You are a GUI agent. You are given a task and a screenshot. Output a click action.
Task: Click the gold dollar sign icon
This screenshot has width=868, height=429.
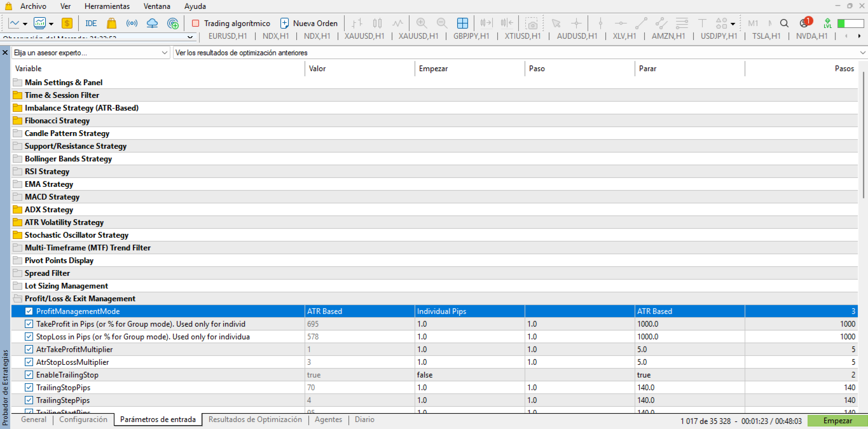pos(67,24)
